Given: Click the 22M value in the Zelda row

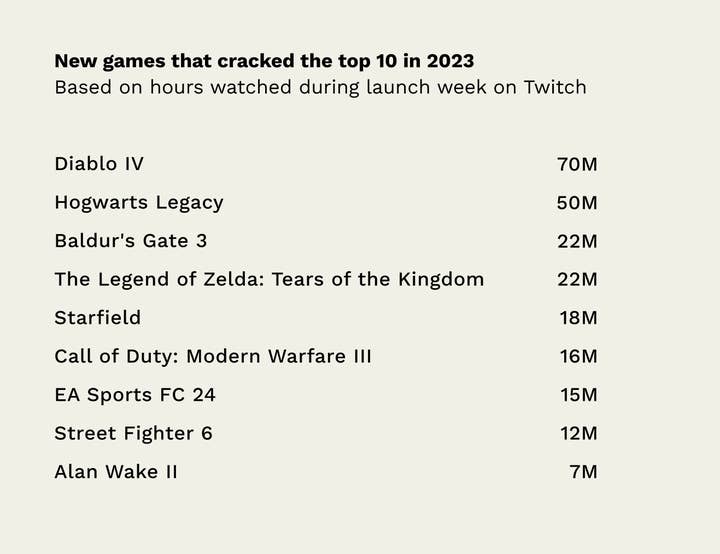Looking at the screenshot, I should click(x=577, y=279).
